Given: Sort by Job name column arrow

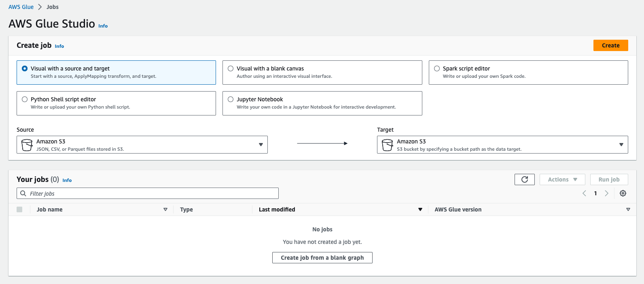Looking at the screenshot, I should (165, 209).
